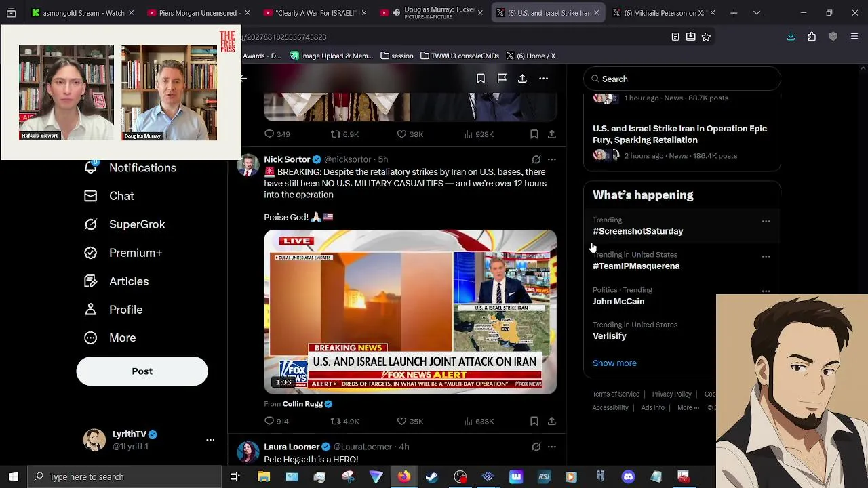Bookmark the post with 928K views

[534, 134]
